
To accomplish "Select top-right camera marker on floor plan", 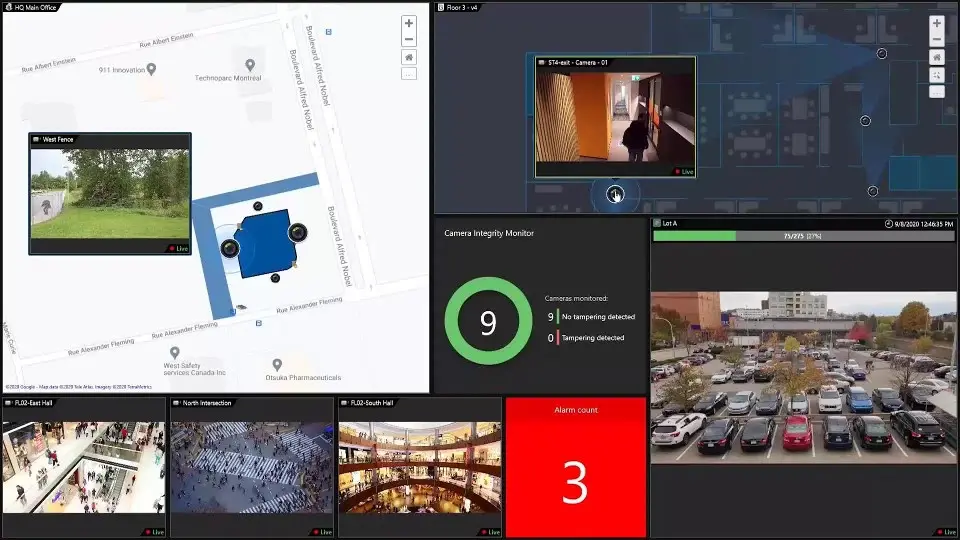I will [x=882, y=53].
